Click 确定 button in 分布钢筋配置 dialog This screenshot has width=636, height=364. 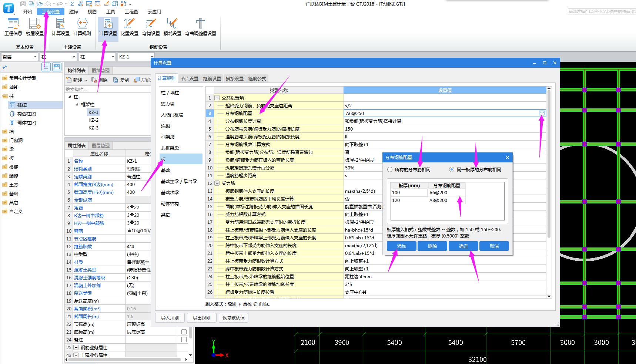click(x=463, y=246)
